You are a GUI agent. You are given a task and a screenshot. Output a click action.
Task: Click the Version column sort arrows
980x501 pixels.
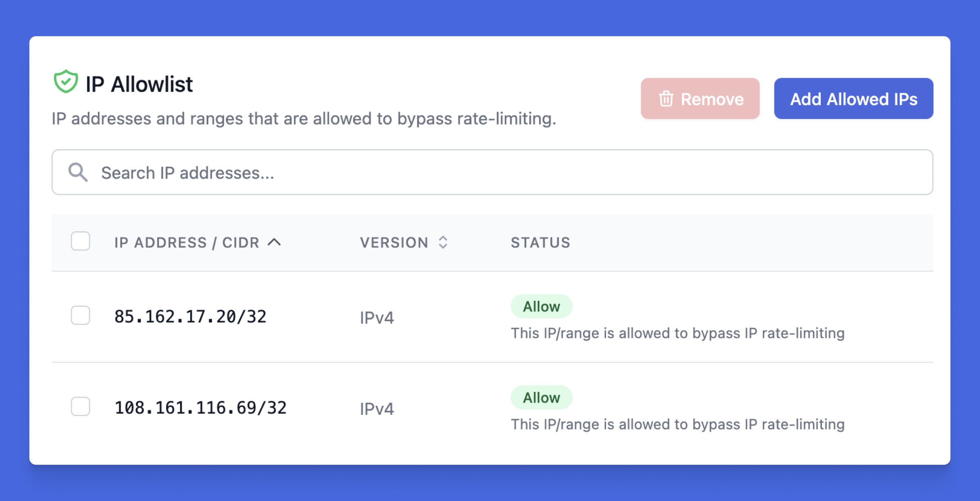click(x=443, y=242)
